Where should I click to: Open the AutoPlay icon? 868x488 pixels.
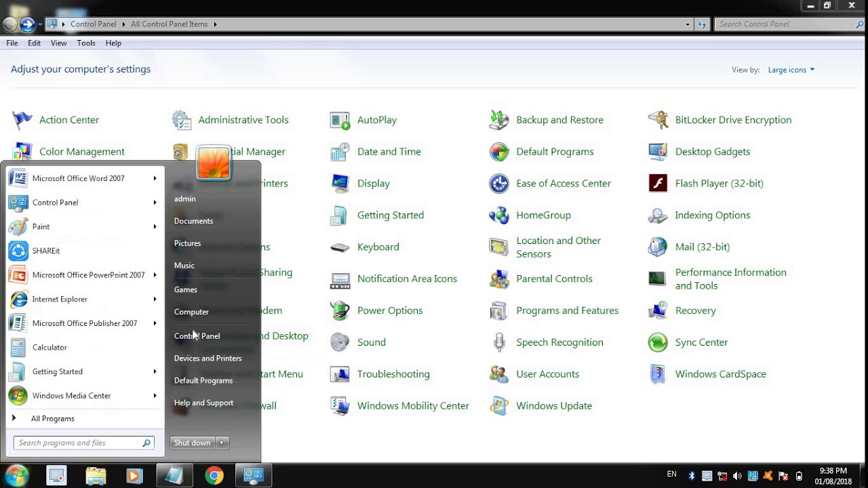point(340,120)
